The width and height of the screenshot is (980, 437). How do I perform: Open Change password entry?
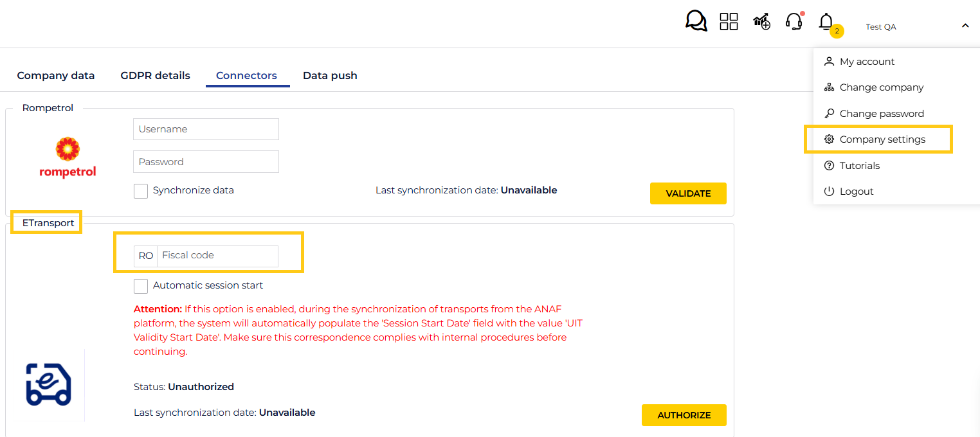[x=881, y=114]
